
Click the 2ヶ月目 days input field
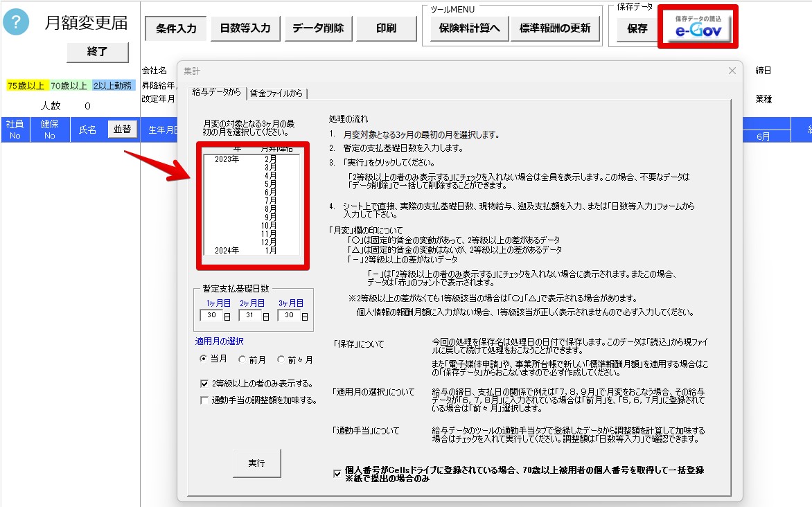(x=250, y=315)
